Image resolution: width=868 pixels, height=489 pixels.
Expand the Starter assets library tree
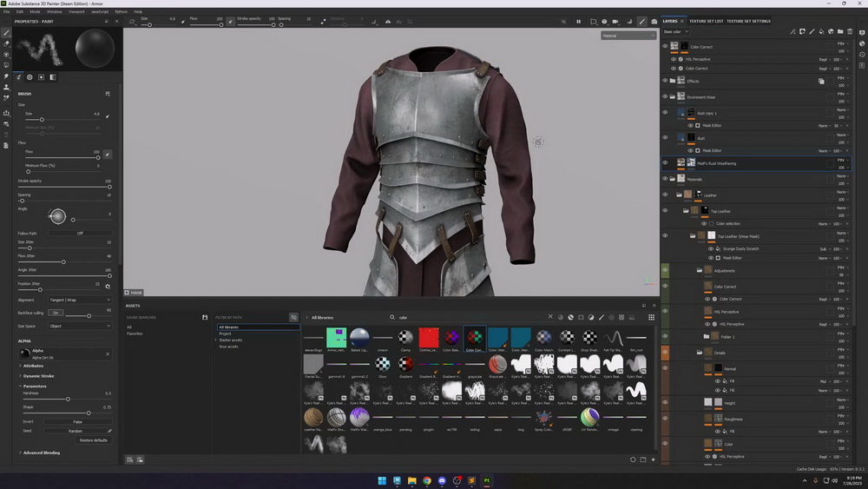[x=216, y=340]
